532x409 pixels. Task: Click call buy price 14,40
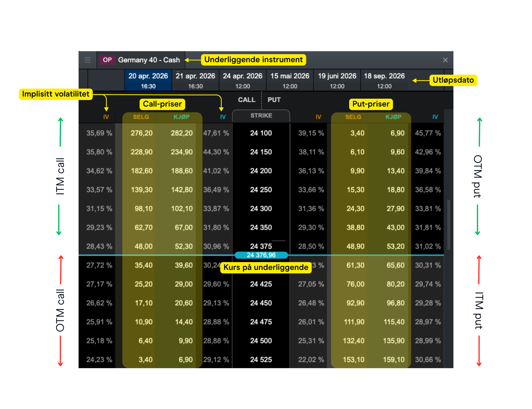(x=184, y=322)
